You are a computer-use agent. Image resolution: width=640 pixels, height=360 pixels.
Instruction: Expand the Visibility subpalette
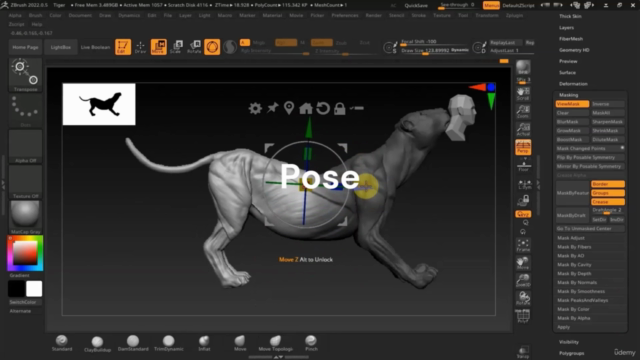click(569, 342)
